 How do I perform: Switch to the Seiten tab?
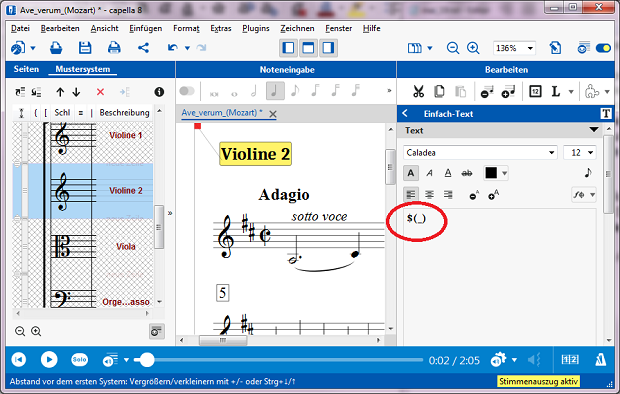26,69
